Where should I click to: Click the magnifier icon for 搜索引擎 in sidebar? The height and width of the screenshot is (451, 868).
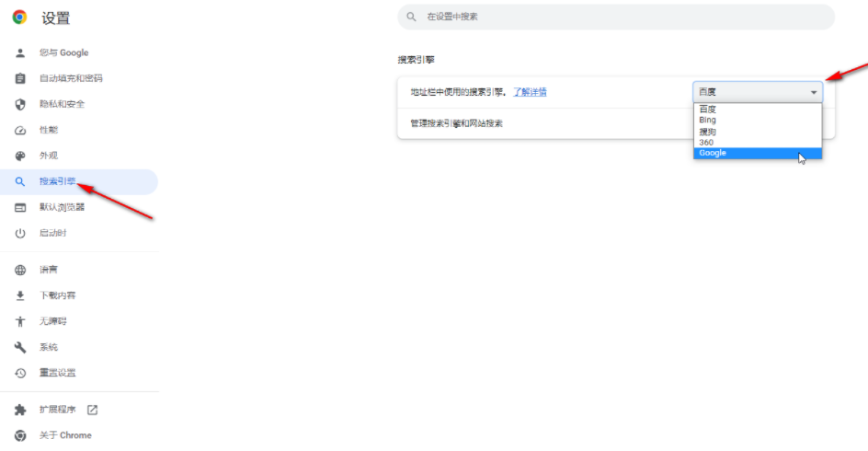click(x=20, y=181)
